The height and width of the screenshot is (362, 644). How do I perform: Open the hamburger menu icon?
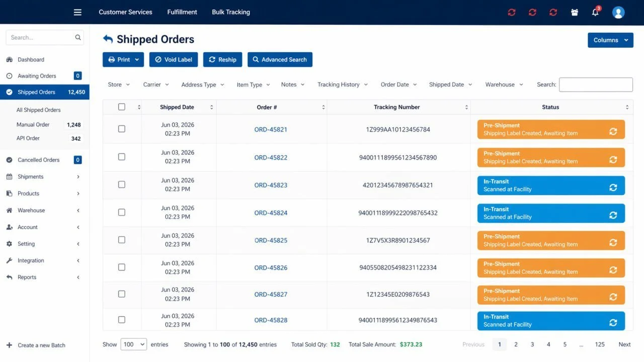point(77,12)
